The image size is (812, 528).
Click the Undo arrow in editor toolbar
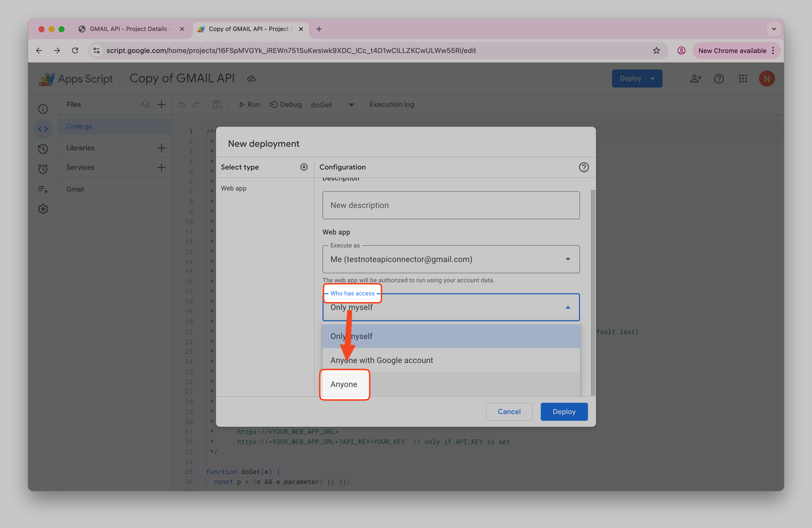coord(182,104)
